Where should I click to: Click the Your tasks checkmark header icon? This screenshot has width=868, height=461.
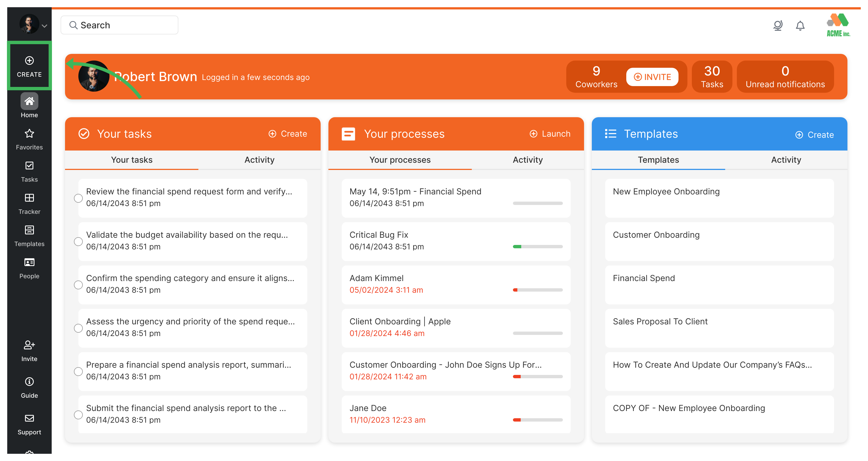coord(84,134)
